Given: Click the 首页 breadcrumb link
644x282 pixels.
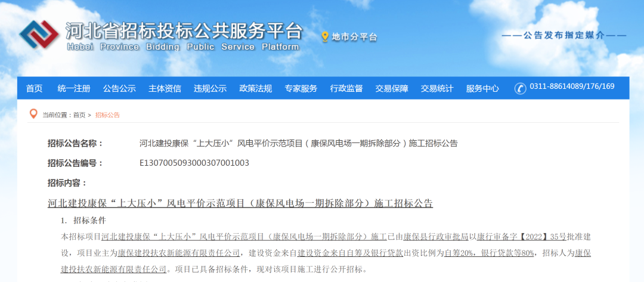Looking at the screenshot, I should (x=79, y=115).
